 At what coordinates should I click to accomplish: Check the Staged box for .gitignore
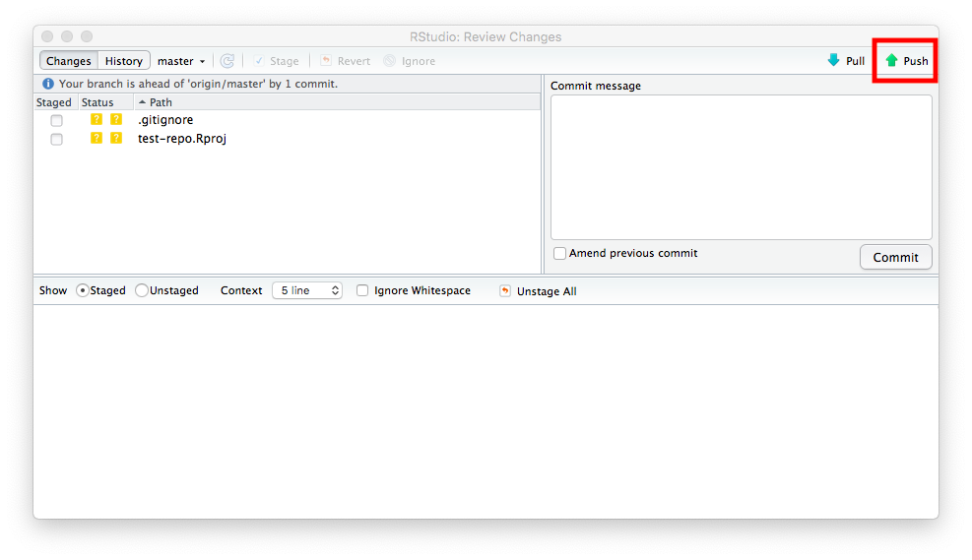[x=56, y=120]
